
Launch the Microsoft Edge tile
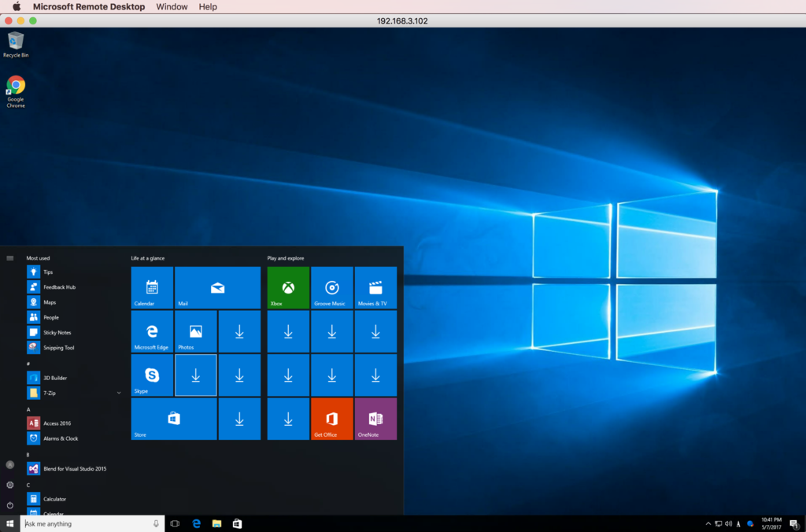coord(152,331)
